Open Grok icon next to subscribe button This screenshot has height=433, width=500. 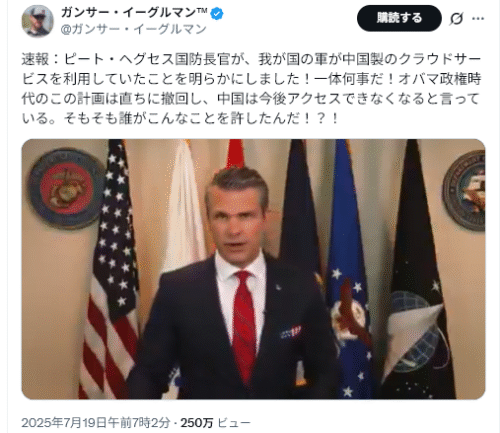(456, 19)
